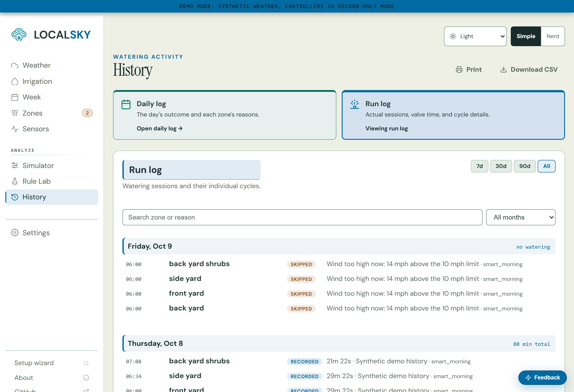This screenshot has height=392, width=574.
Task: Select the 7d range filter
Action: (479, 166)
